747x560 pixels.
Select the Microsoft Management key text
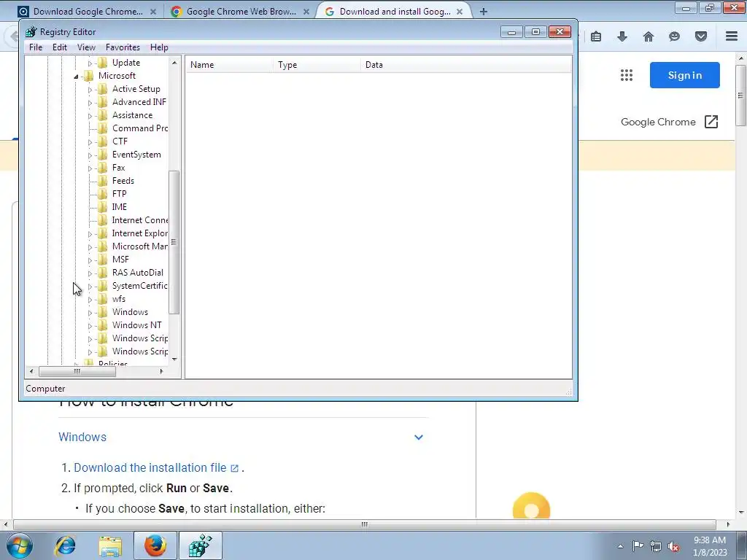pos(139,246)
